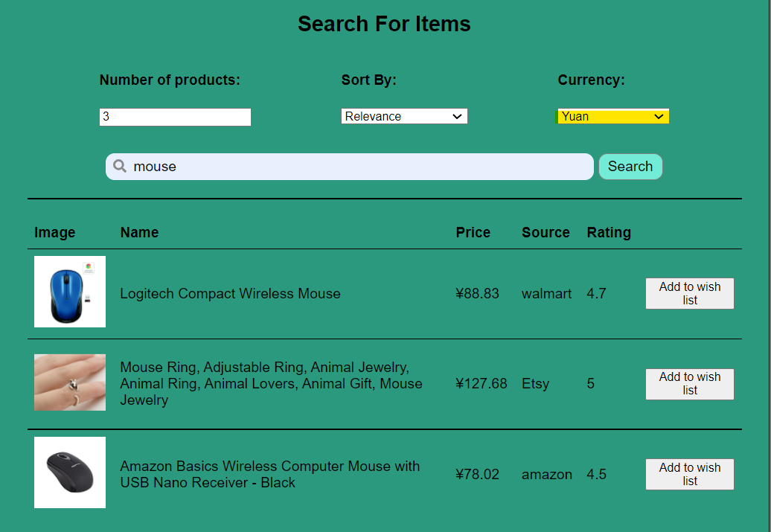Click the Name column header
Screen dimensions: 771x532
coord(139,232)
